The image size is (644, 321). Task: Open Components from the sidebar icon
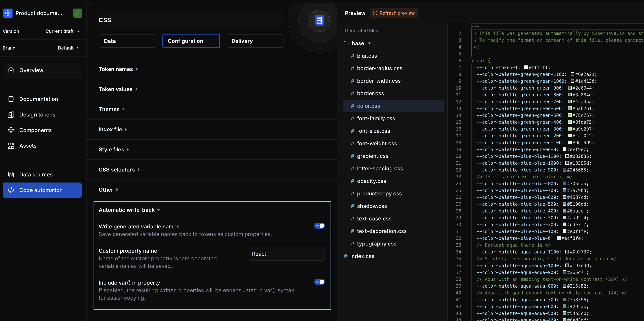pos(11,130)
